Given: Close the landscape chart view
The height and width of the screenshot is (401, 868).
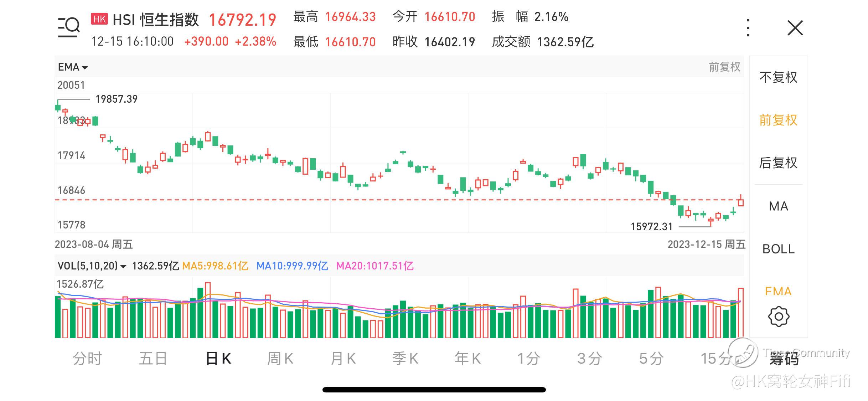Looking at the screenshot, I should [795, 28].
